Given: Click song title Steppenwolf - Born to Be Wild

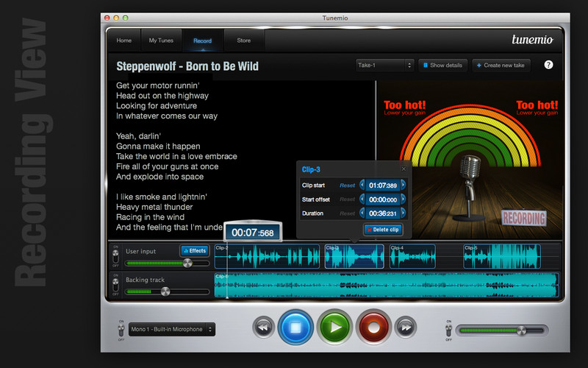Looking at the screenshot, I should click(x=187, y=66).
